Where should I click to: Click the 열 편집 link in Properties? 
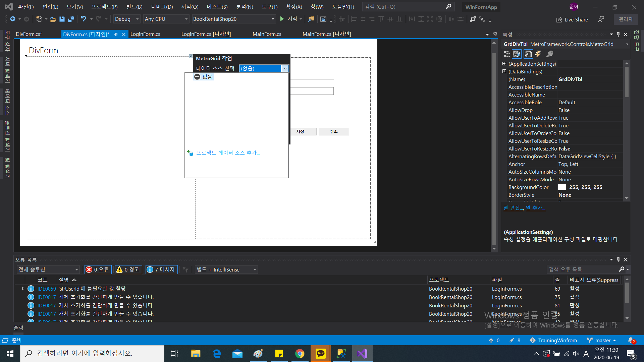[513, 208]
